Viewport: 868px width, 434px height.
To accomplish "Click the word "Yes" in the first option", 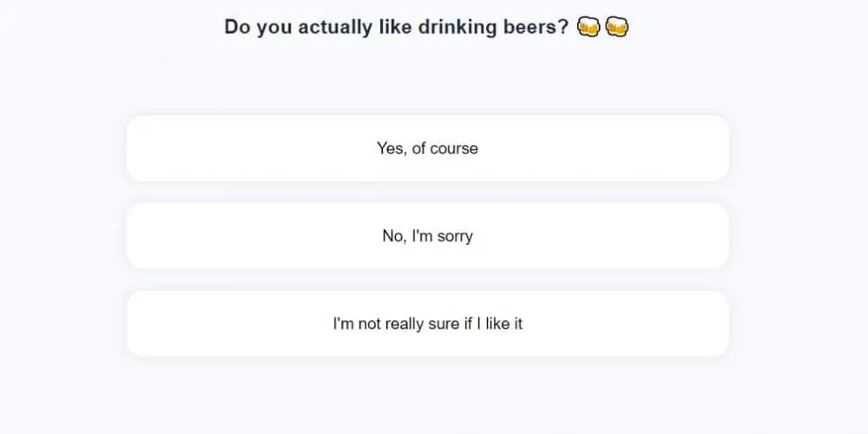I will pyautogui.click(x=390, y=148).
